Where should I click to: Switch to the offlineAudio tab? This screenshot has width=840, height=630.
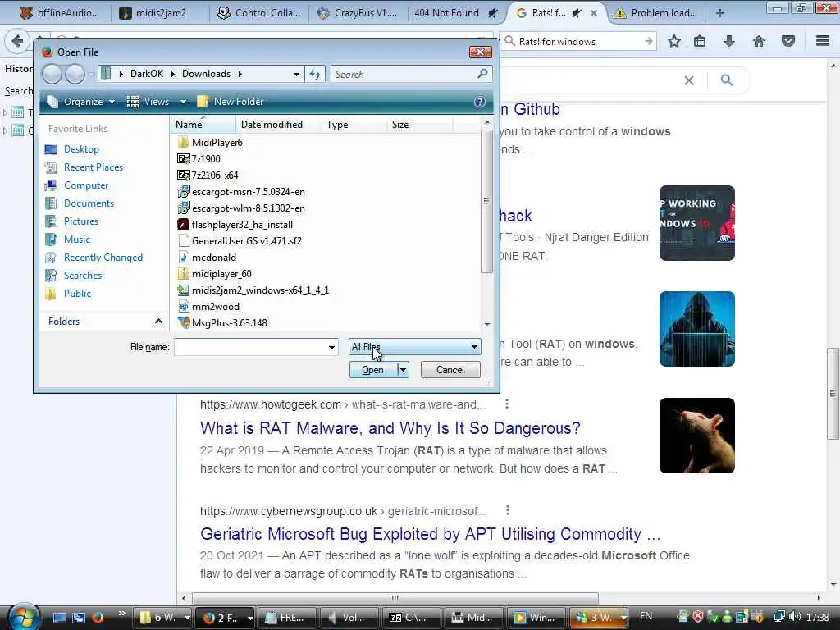[x=59, y=13]
